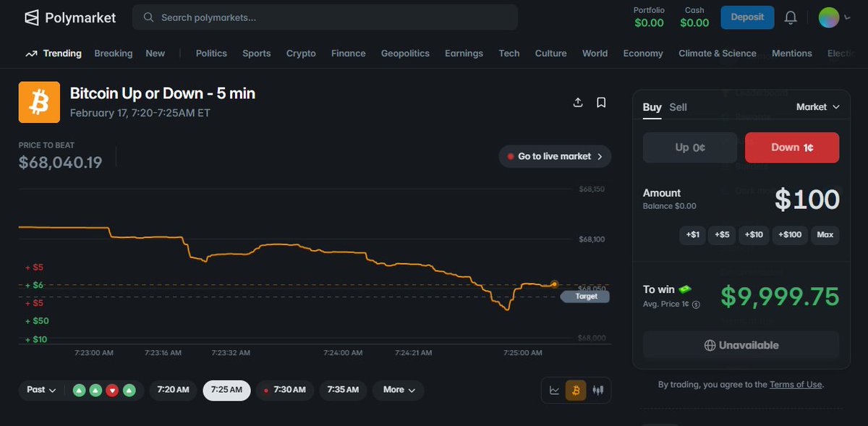
Task: Open the Cash balance
Action: point(694,17)
